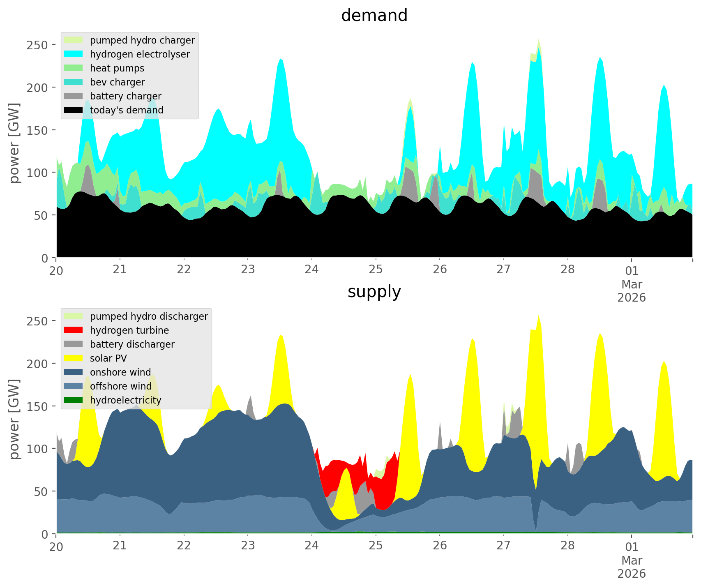Click the onshore wind legend swatch

[74, 372]
